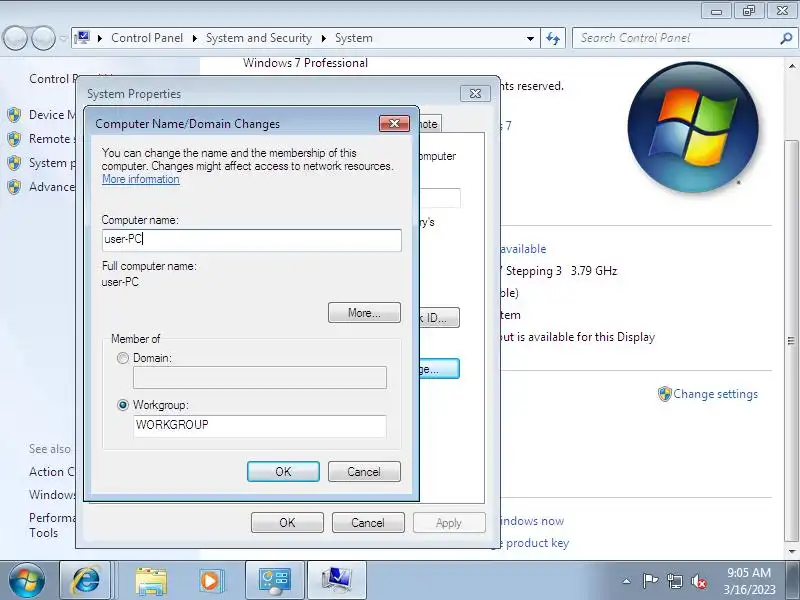
Task: Cancel the Computer Name/Domain Changes dialog
Action: click(x=364, y=471)
